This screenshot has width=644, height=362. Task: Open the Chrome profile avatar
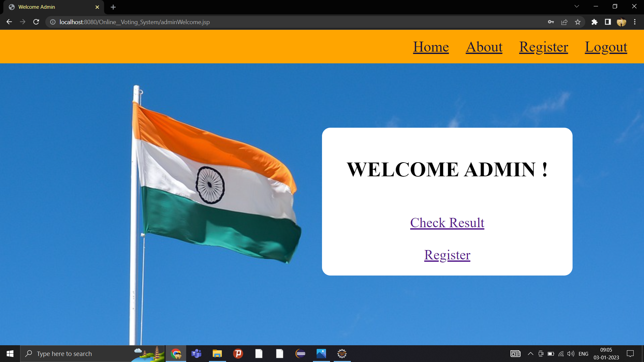coord(622,22)
